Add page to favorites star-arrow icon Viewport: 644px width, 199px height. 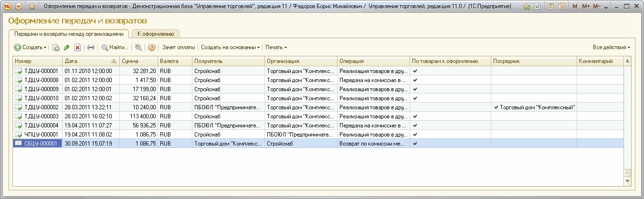click(x=527, y=7)
